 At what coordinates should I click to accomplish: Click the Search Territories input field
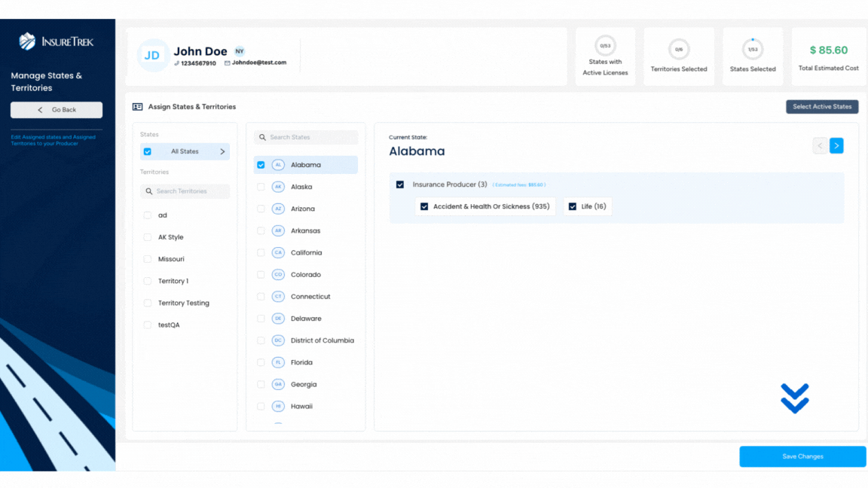(x=185, y=191)
